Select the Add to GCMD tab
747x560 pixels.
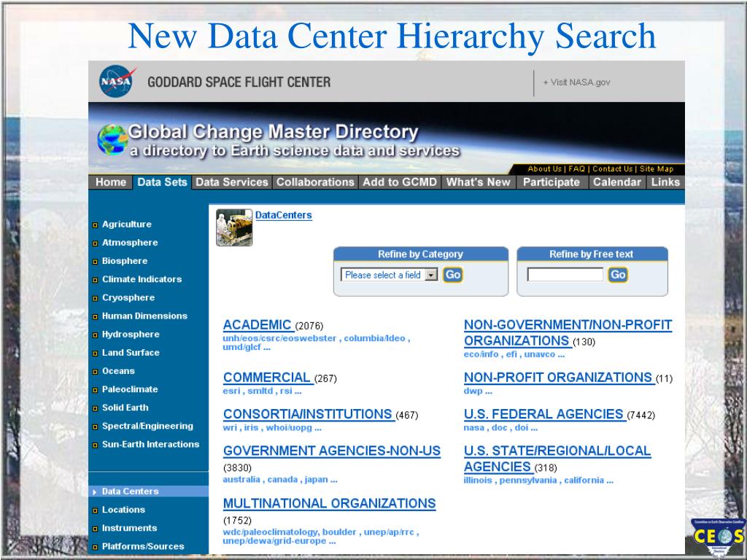pyautogui.click(x=400, y=182)
